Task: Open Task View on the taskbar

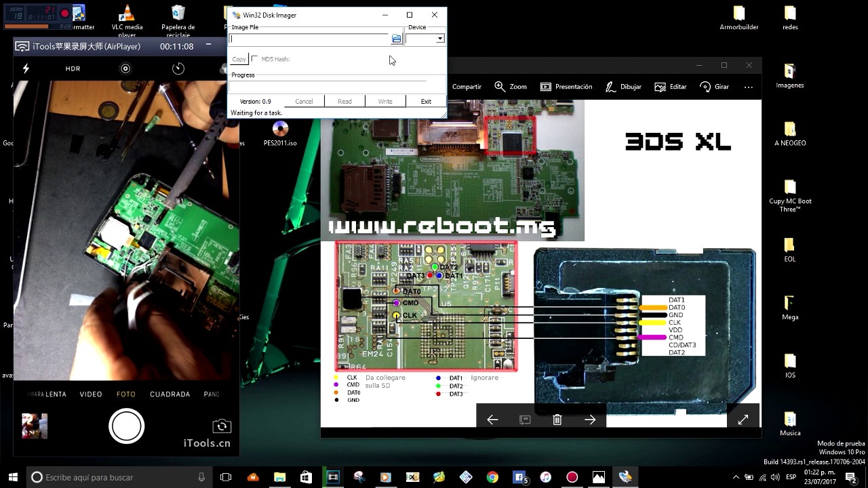Action: click(x=226, y=477)
